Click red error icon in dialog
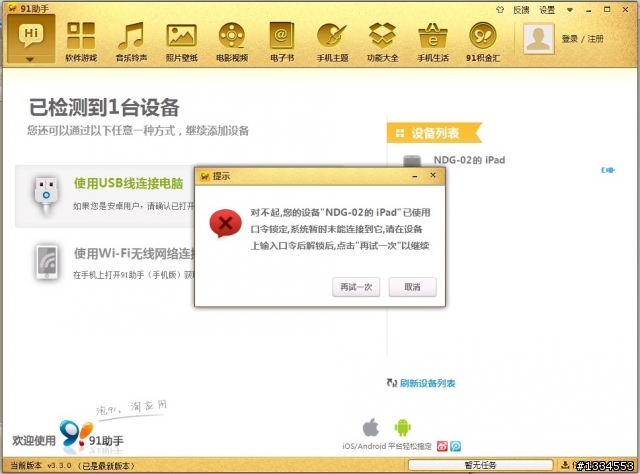This screenshot has height=474, width=640. coord(225,223)
